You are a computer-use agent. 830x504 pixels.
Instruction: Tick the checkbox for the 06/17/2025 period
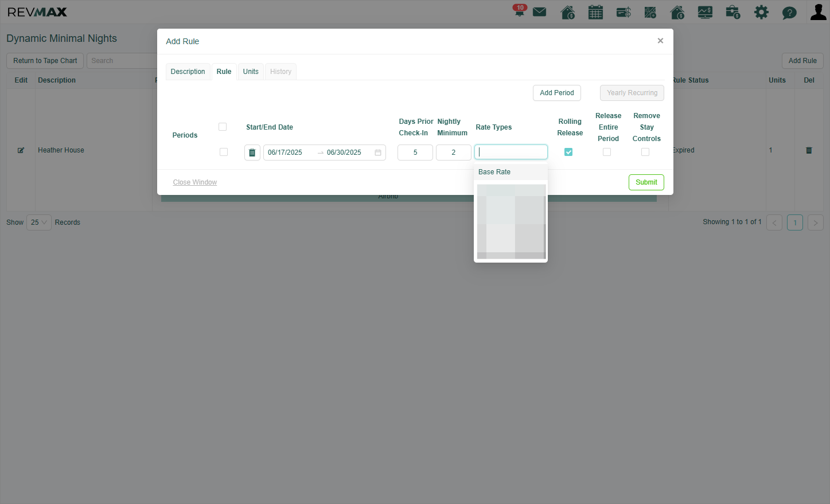click(x=224, y=152)
